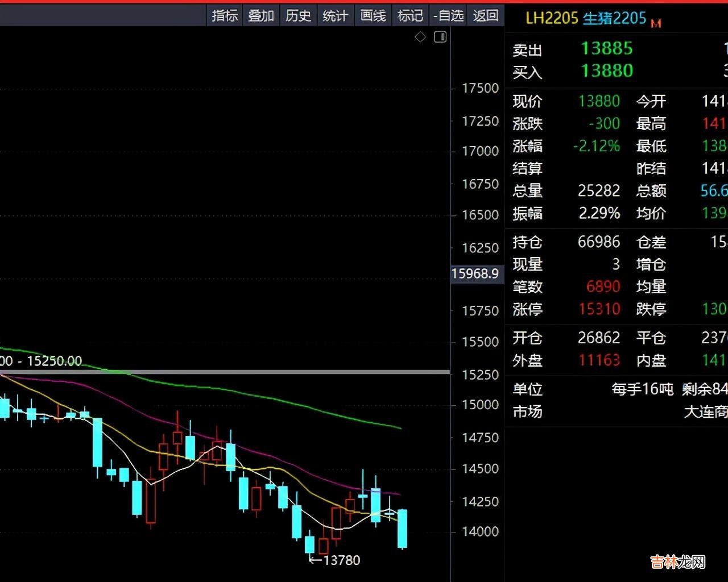728x582 pixels.
Task: Click the 生猪2205 contract name
Action: (x=614, y=18)
